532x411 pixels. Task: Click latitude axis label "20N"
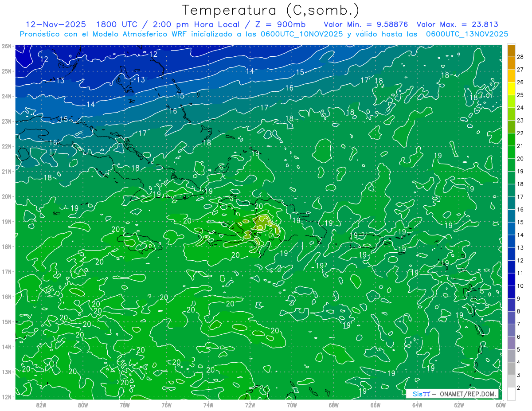click(x=7, y=196)
